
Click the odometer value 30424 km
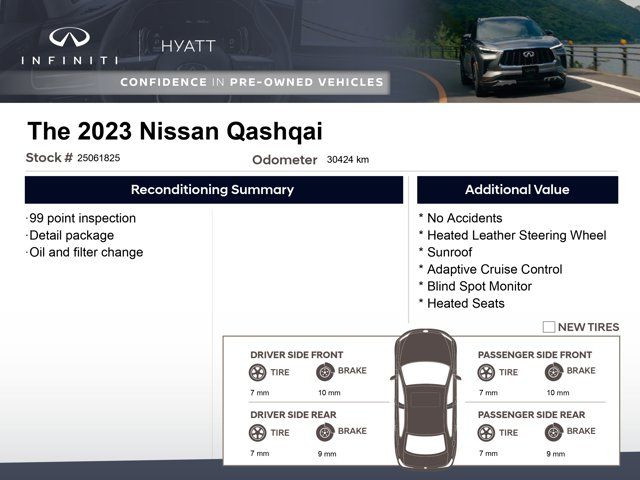[348, 160]
